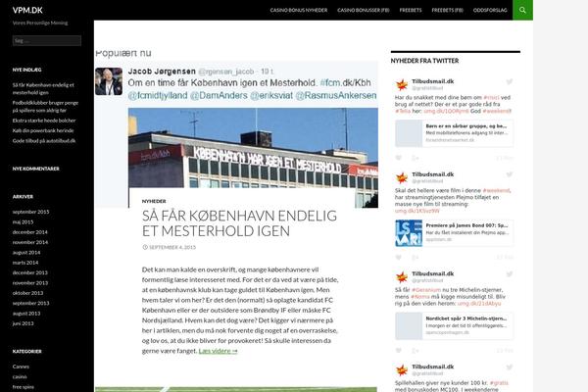Image resolution: width=588 pixels, height=392 pixels.
Task: Open the #Noma hashtag link
Action: (420, 297)
